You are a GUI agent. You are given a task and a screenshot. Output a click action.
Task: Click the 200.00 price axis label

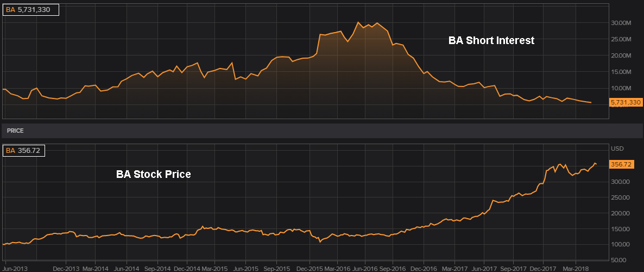(620, 213)
